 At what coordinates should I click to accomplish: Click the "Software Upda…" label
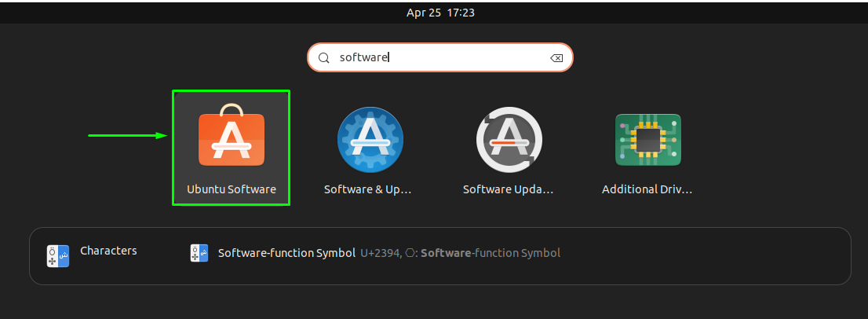(509, 189)
